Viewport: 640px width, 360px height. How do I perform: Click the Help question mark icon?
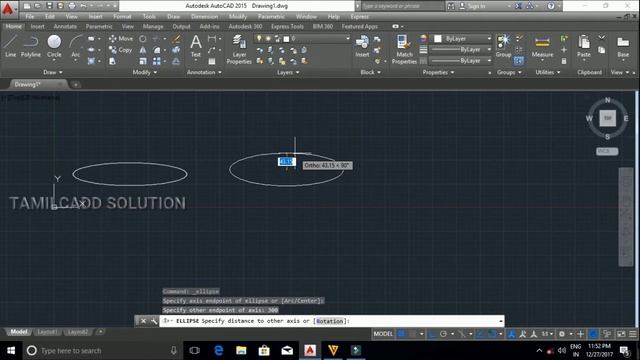click(x=551, y=6)
